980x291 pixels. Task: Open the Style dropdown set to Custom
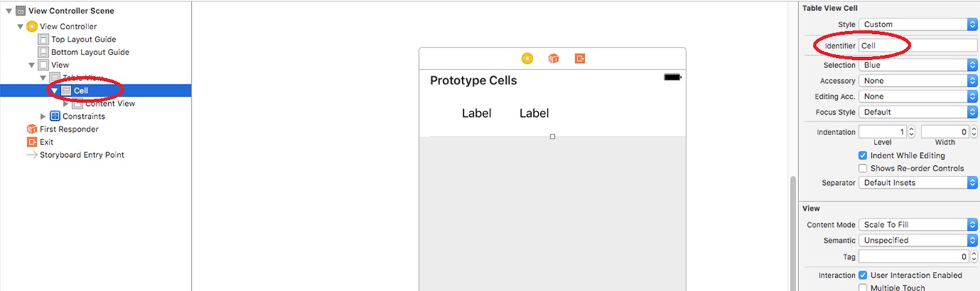917,24
